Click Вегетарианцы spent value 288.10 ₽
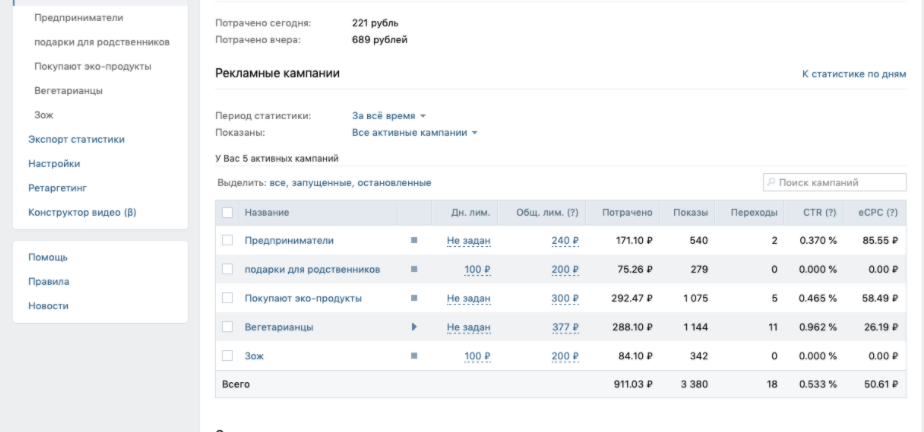The height and width of the screenshot is (432, 924). click(x=632, y=327)
